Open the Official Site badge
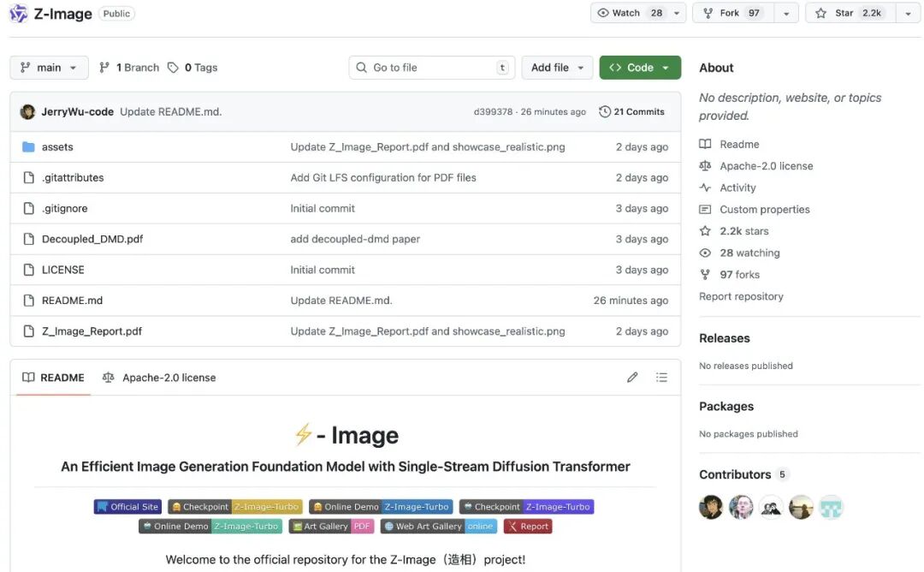Viewport: 924px width, 572px height. click(x=127, y=507)
